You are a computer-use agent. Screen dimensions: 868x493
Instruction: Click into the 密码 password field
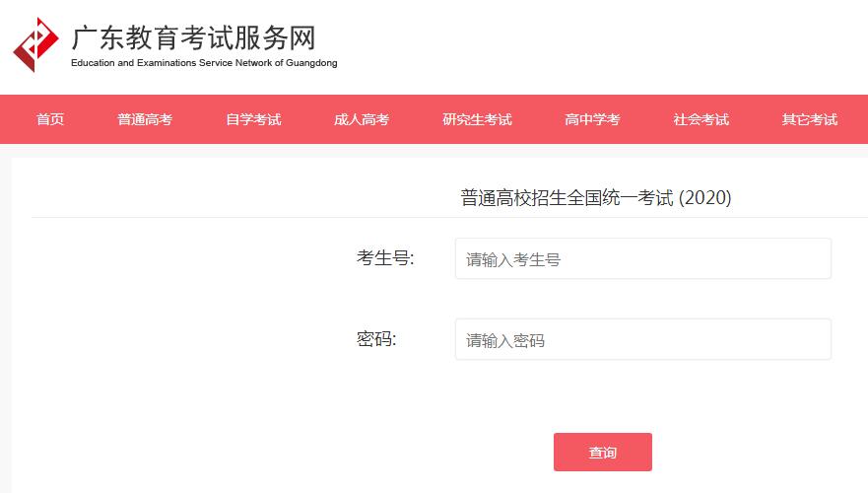pyautogui.click(x=642, y=339)
